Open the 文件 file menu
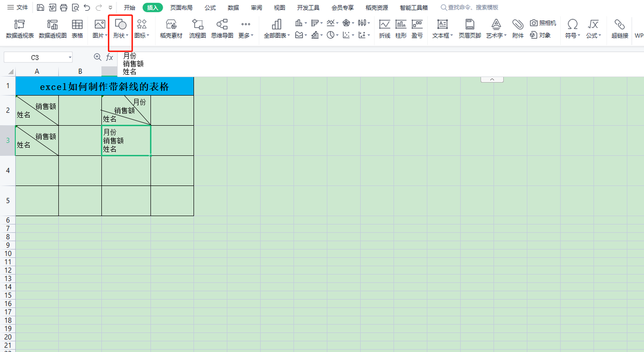644x352 pixels. click(18, 8)
